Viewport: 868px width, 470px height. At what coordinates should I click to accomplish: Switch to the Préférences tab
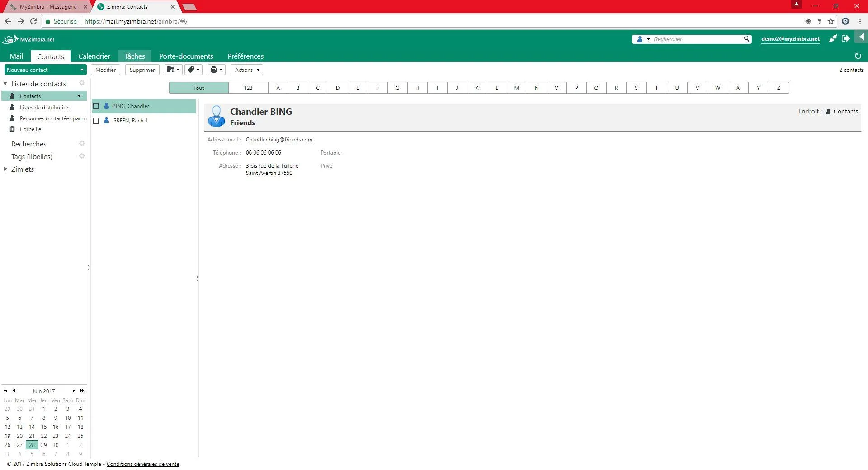click(x=245, y=56)
